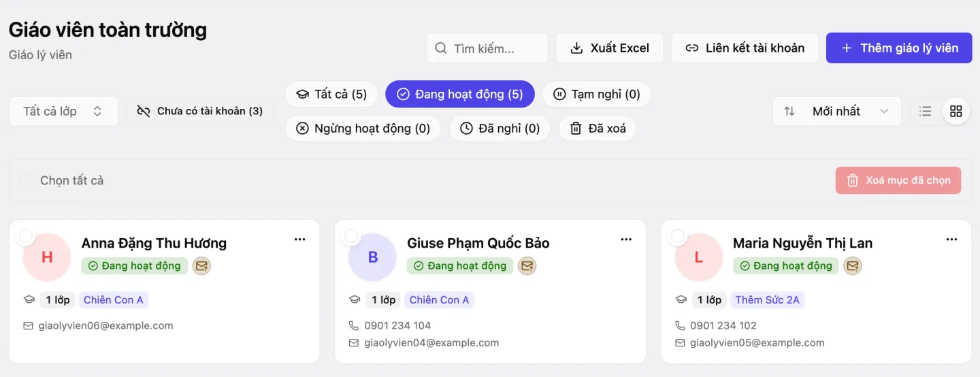Click the name Giuse Phạm Quốc Bảo

click(x=478, y=243)
